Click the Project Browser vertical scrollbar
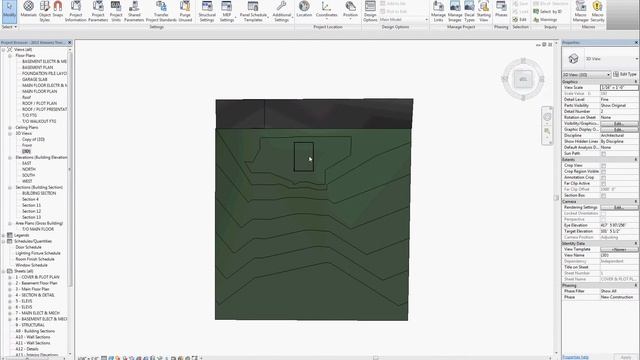Screen dimensions: 640x360 coord(70,169)
